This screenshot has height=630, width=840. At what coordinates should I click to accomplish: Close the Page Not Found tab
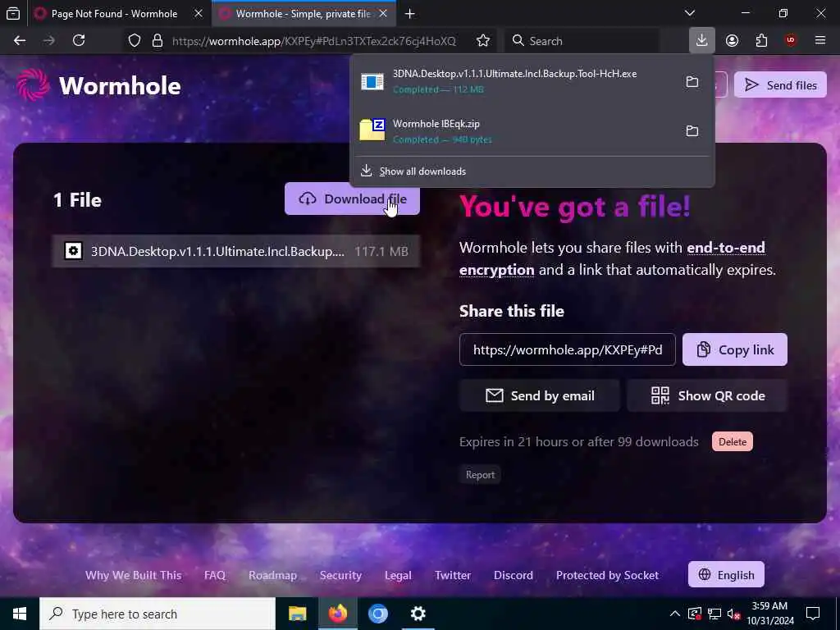click(199, 13)
